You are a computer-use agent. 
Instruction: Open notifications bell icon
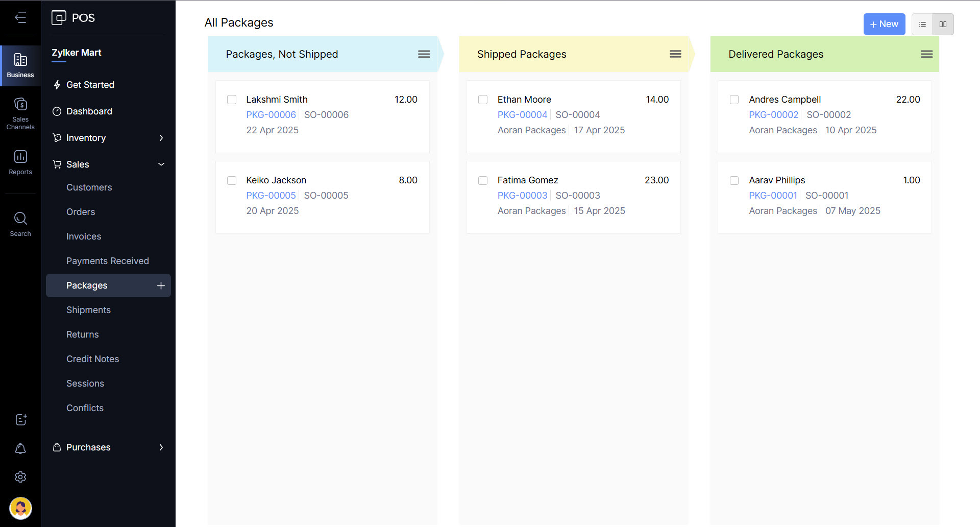tap(20, 448)
